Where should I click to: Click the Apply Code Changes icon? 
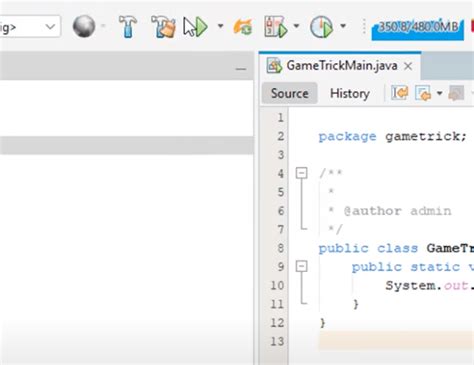(x=243, y=27)
